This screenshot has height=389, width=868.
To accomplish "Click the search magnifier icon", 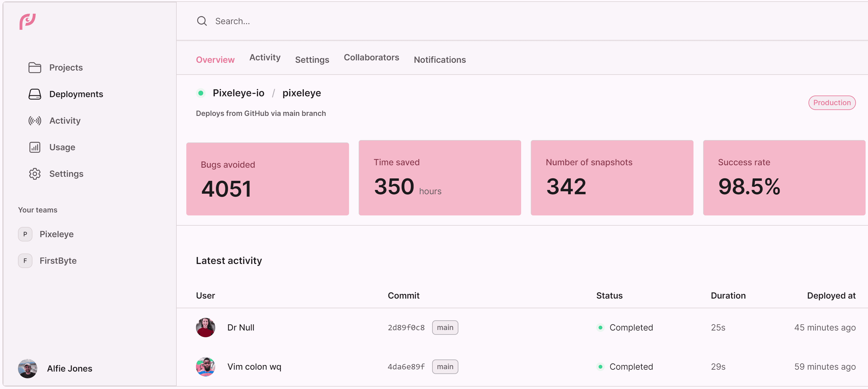I will click(202, 21).
